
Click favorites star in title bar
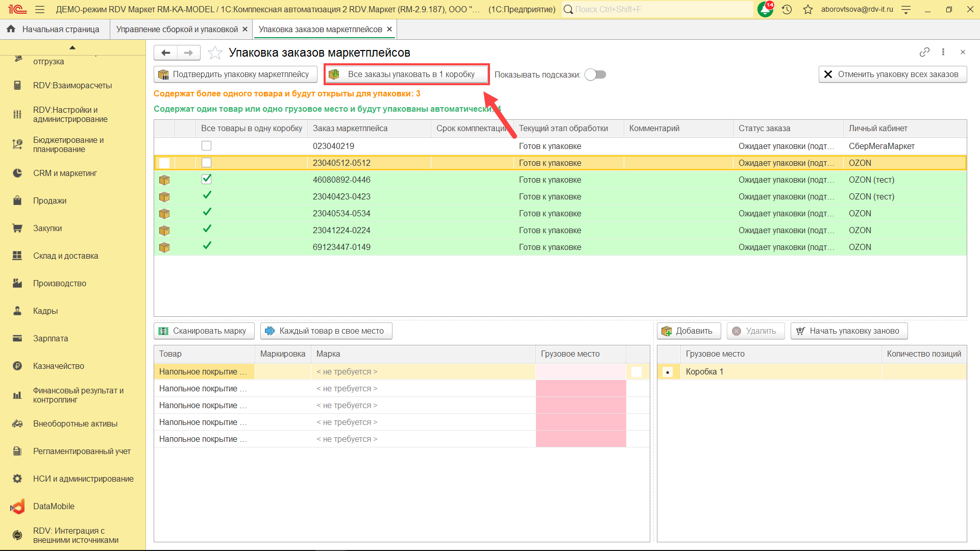click(807, 9)
